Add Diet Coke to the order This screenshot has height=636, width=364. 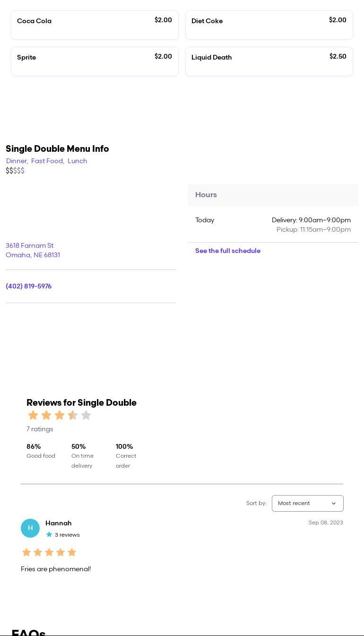269,25
